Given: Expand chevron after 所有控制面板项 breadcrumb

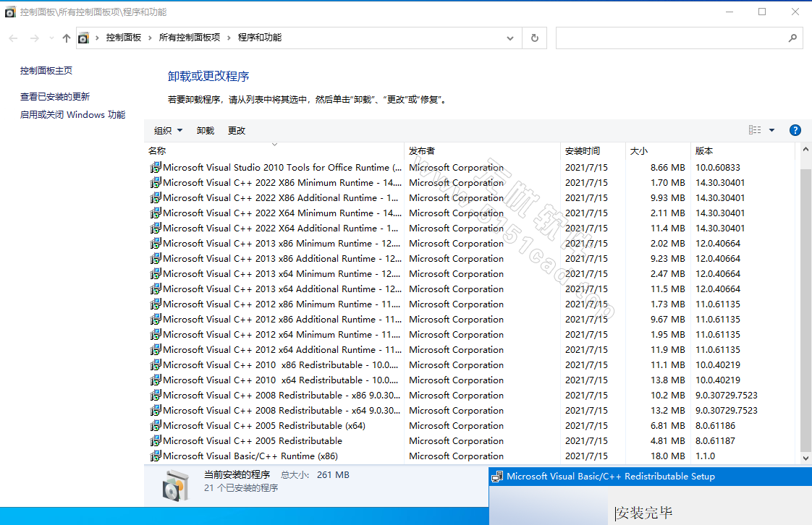Looking at the screenshot, I should [229, 38].
